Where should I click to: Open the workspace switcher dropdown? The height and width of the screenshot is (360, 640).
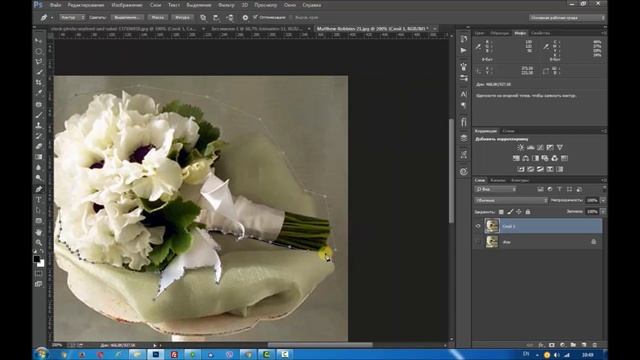click(x=567, y=18)
